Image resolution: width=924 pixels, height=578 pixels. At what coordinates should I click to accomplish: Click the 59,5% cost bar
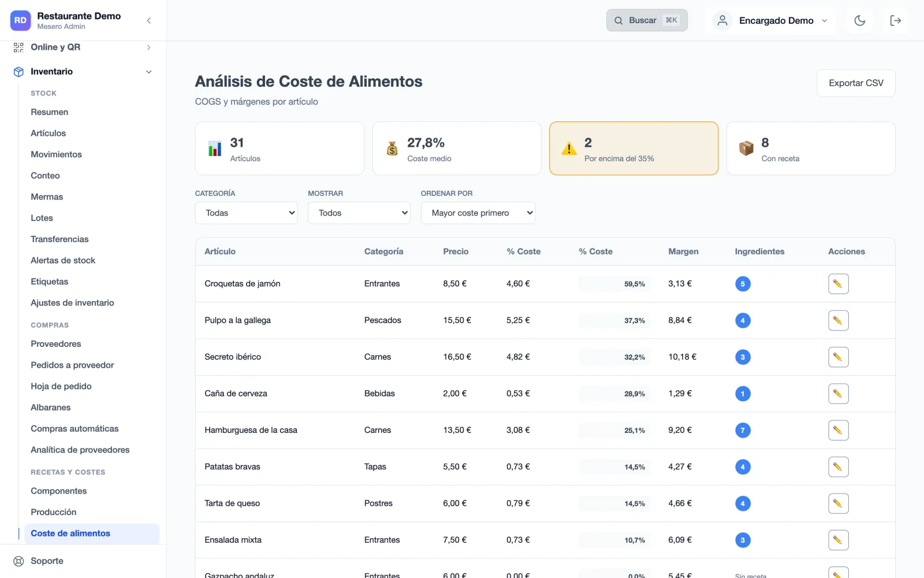coord(614,284)
